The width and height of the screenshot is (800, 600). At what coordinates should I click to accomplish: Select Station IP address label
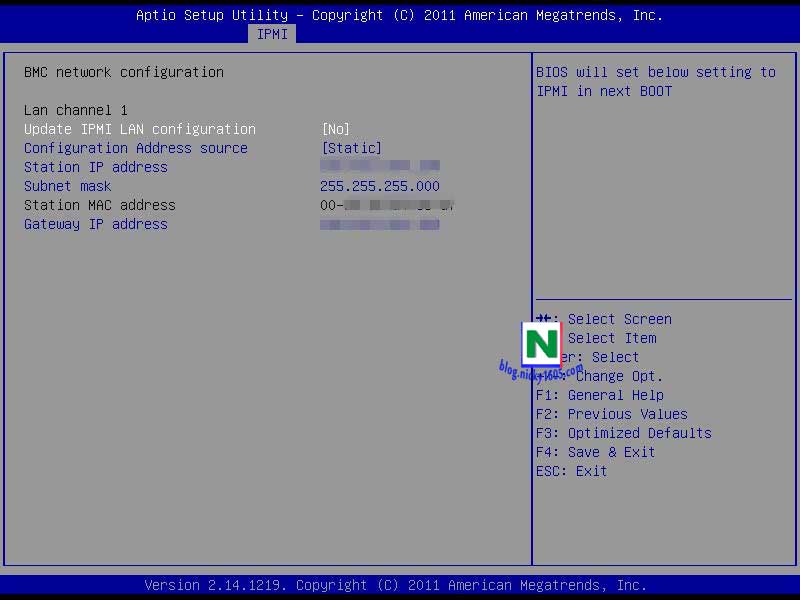(95, 167)
